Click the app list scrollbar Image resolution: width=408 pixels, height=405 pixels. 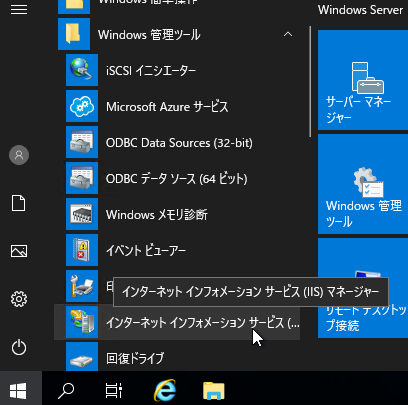pyautogui.click(x=310, y=82)
